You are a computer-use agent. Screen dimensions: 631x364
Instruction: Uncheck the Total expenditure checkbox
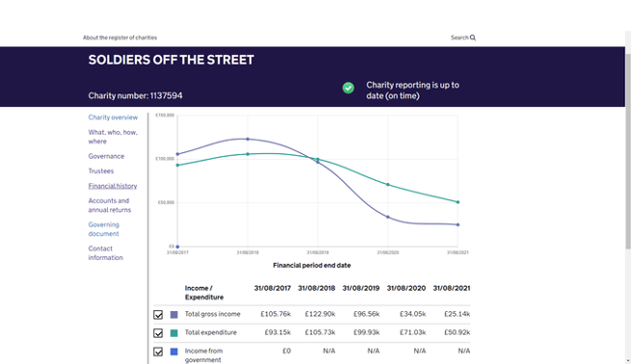(158, 333)
